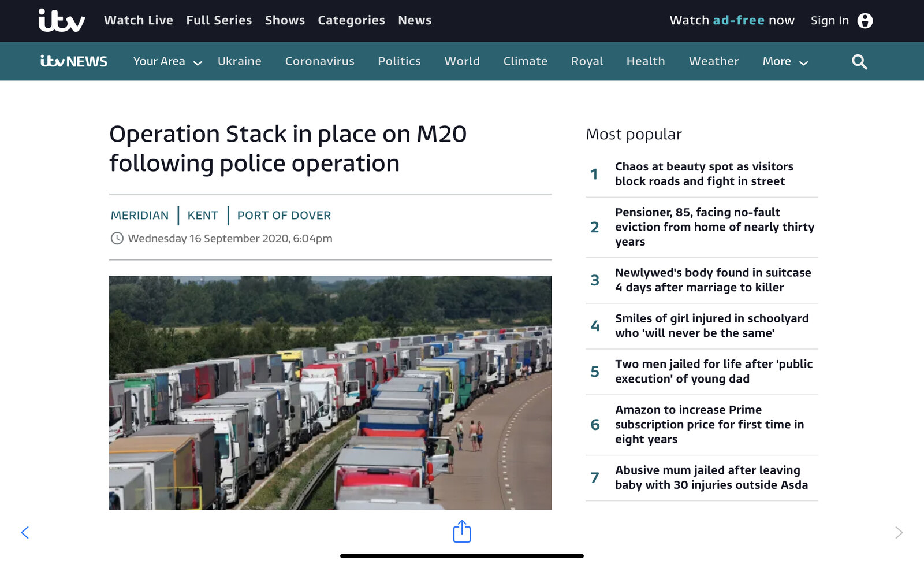The image size is (924, 564).
Task: Open the Amazon Prime price story
Action: (709, 425)
